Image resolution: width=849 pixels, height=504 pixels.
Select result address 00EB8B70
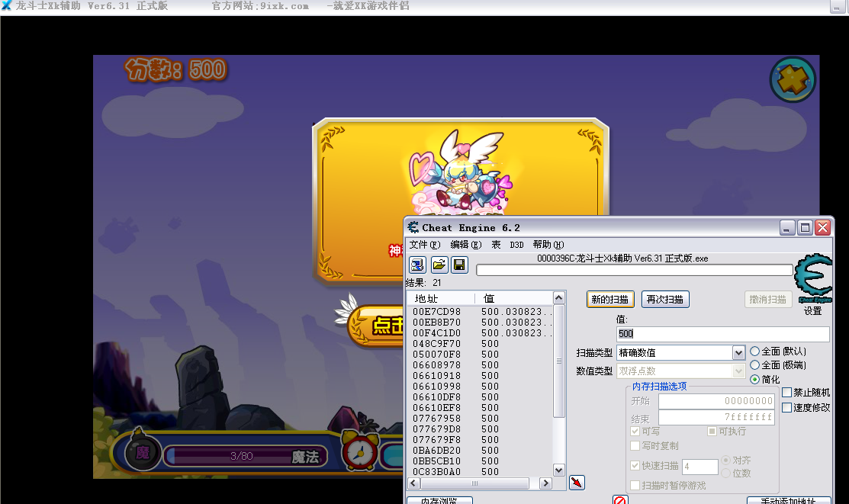[x=436, y=322]
